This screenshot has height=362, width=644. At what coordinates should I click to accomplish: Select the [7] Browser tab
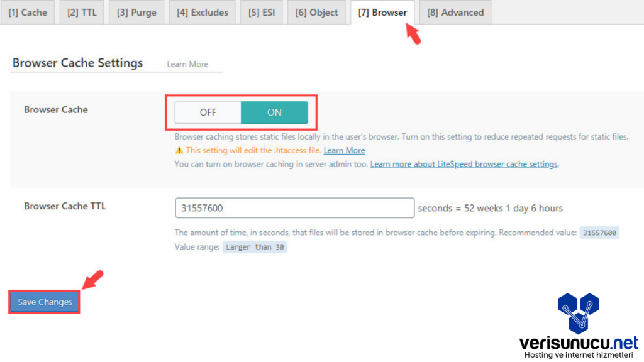[x=382, y=13]
